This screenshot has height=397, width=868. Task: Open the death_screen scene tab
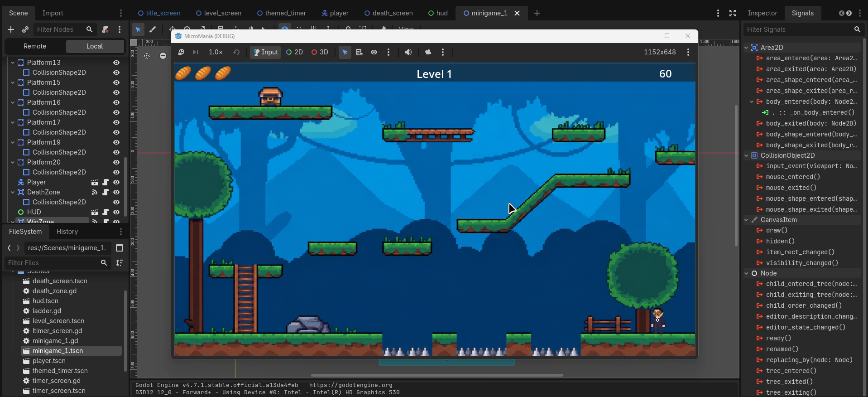[388, 13]
